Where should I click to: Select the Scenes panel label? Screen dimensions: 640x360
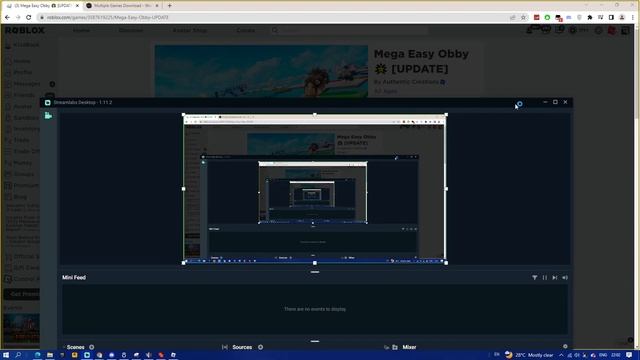click(76, 347)
